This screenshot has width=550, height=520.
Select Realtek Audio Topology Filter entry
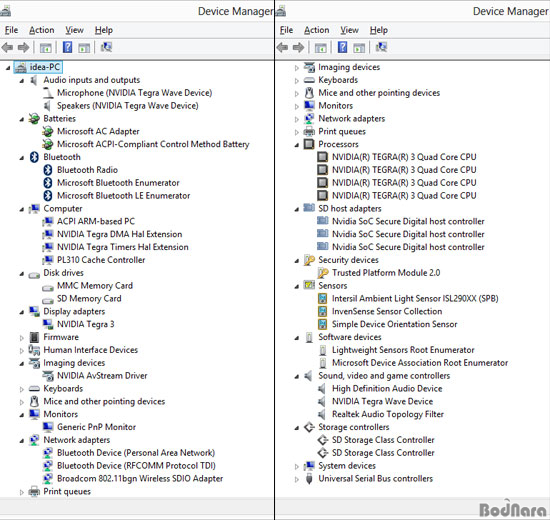coord(388,414)
